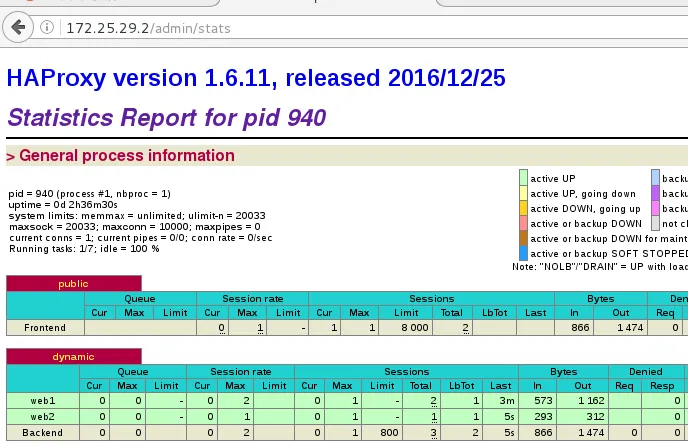Image resolution: width=688 pixels, height=447 pixels.
Task: Click the web2 server row name
Action: click(x=43, y=416)
